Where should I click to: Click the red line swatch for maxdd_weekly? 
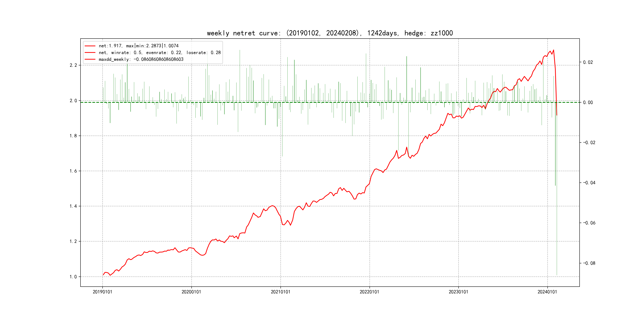(x=90, y=59)
